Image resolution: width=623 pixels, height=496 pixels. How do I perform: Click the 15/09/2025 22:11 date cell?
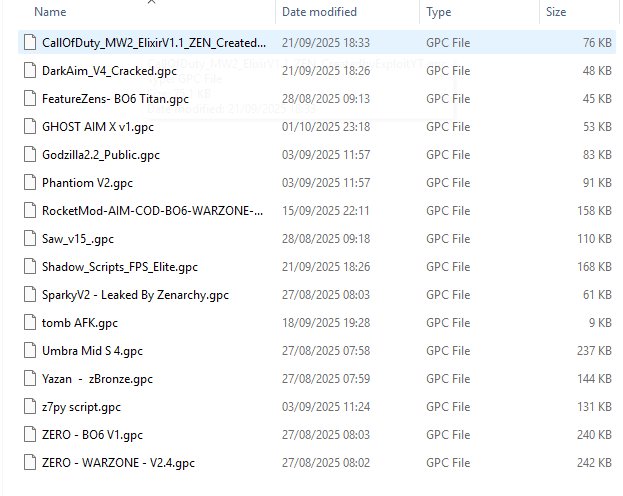tap(326, 211)
